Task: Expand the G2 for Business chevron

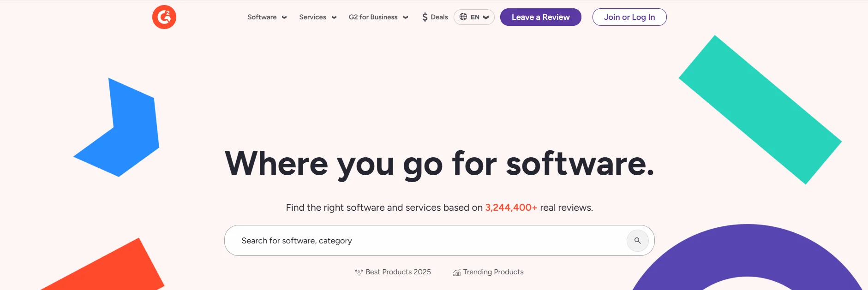Action: tap(406, 18)
